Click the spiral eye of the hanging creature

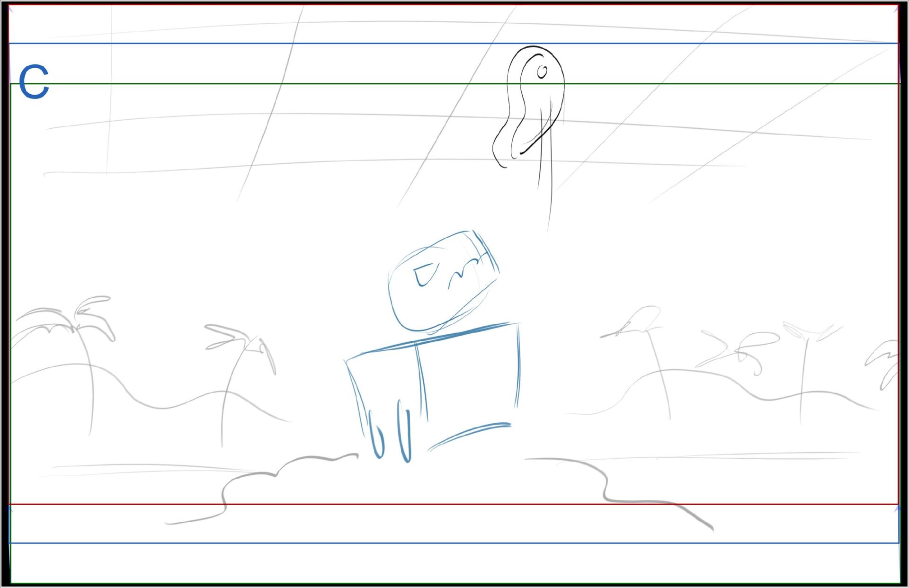(x=542, y=72)
